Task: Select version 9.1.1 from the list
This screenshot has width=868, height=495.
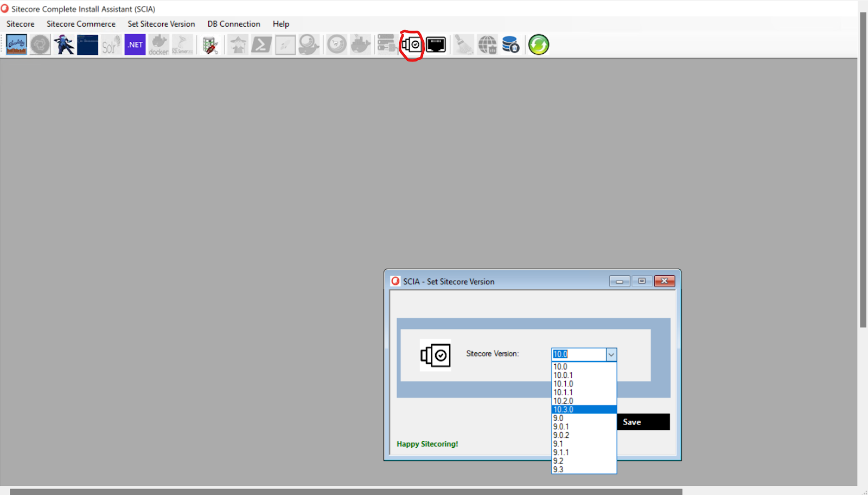Action: (x=584, y=452)
